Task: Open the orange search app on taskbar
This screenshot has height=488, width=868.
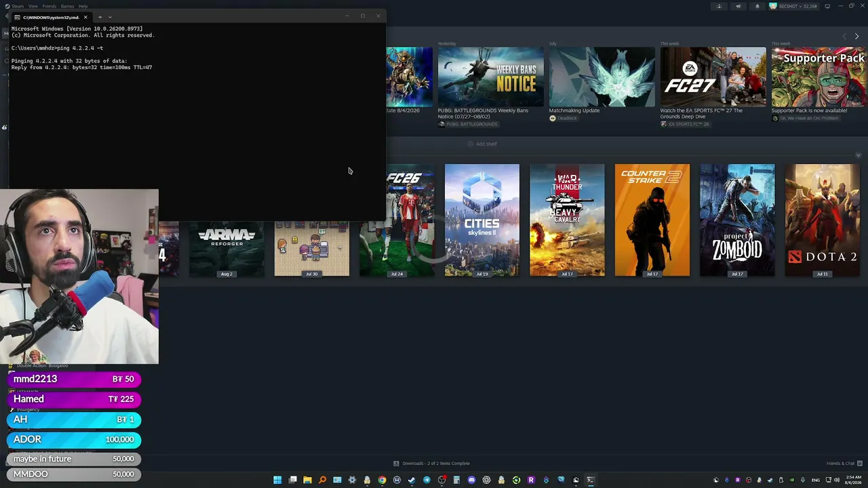Action: pyautogui.click(x=322, y=480)
